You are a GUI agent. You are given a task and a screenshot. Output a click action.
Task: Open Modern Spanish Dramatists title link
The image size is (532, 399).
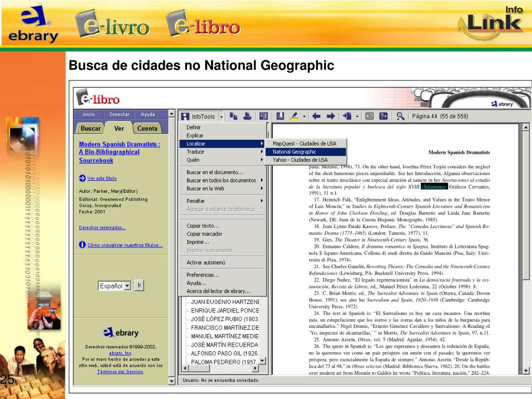point(119,152)
